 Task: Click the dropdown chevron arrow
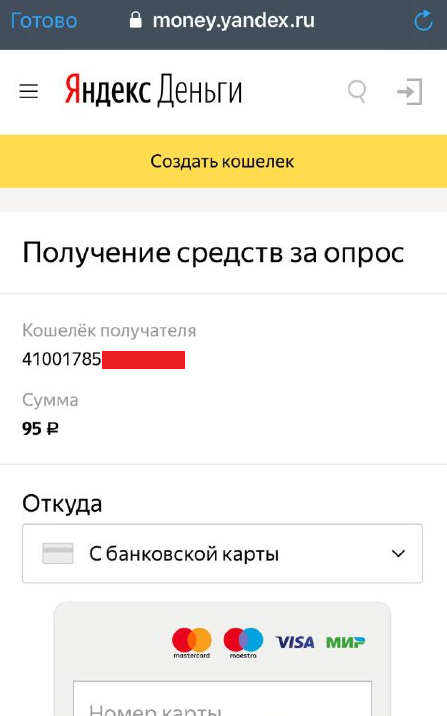398,553
